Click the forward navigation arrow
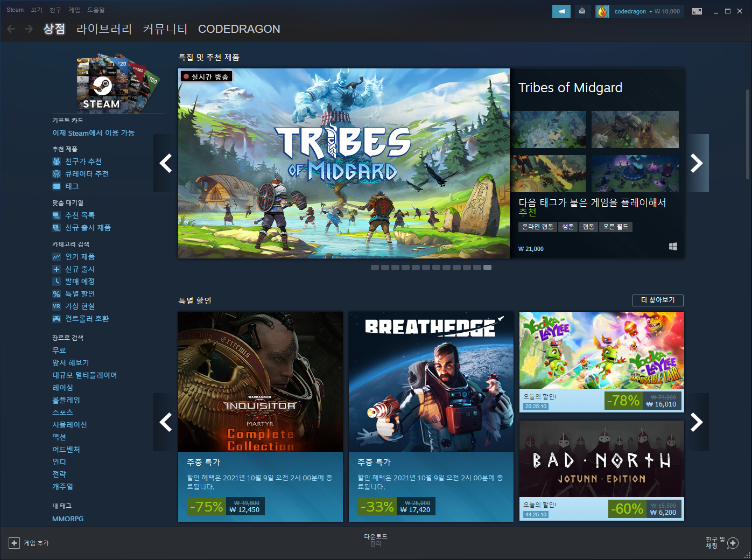The height and width of the screenshot is (560, 752). pyautogui.click(x=29, y=29)
